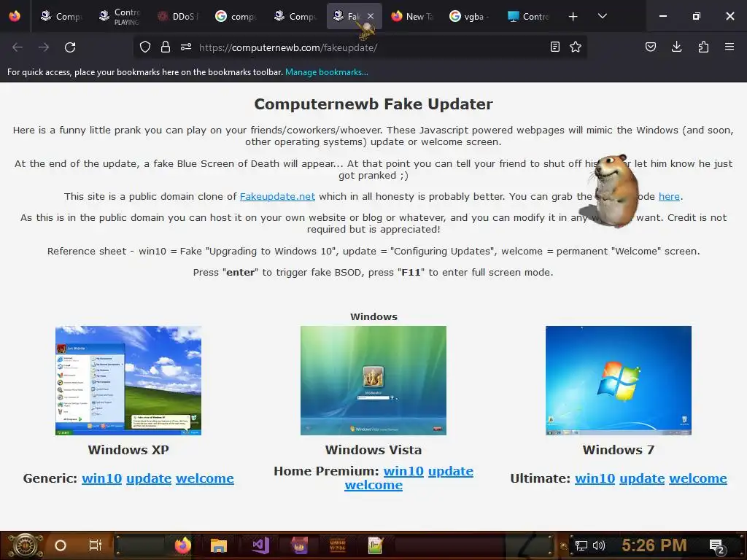Open Cortana circle icon on taskbar
This screenshot has height=560, width=747.
coord(60,545)
